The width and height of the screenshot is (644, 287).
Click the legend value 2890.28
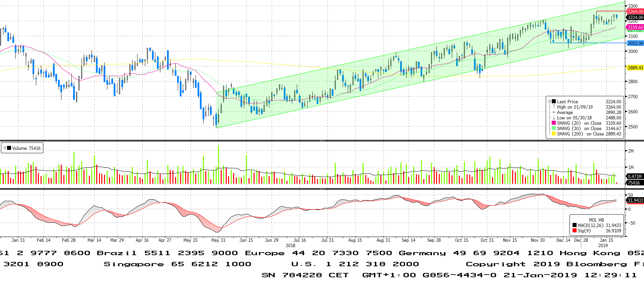[613, 112]
